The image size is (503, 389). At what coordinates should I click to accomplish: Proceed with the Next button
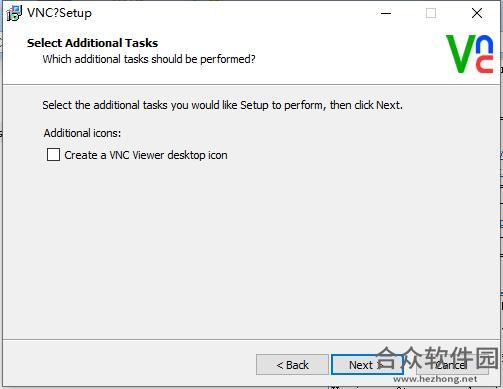pyautogui.click(x=367, y=365)
